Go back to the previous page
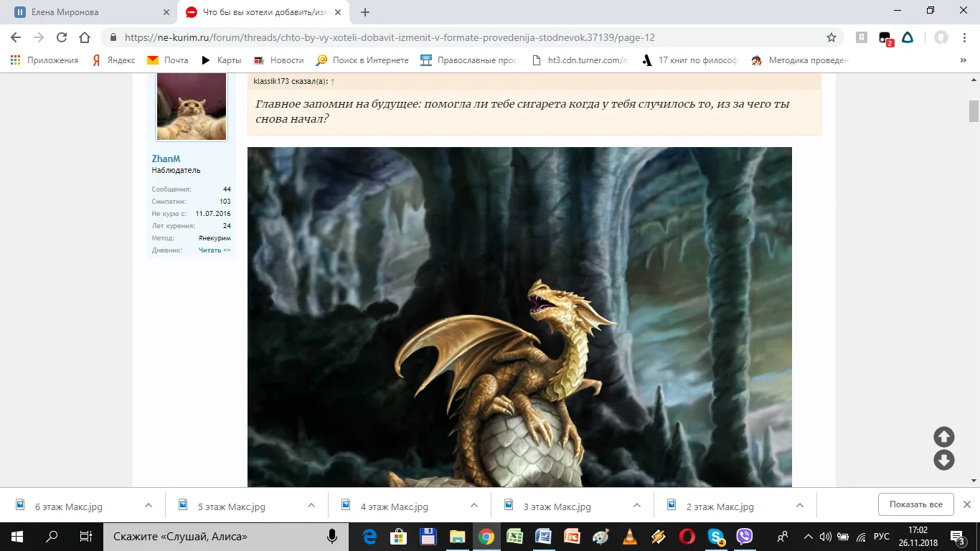The image size is (980, 551). coord(16,37)
